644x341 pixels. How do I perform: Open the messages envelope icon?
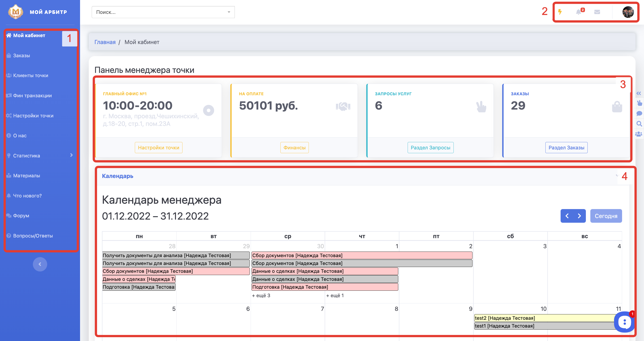(597, 12)
